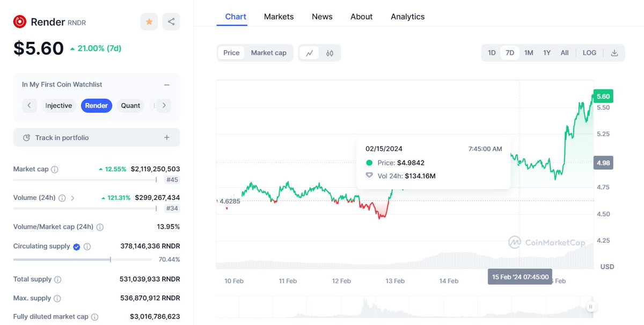Toggle chart to Market cap view

tap(269, 53)
